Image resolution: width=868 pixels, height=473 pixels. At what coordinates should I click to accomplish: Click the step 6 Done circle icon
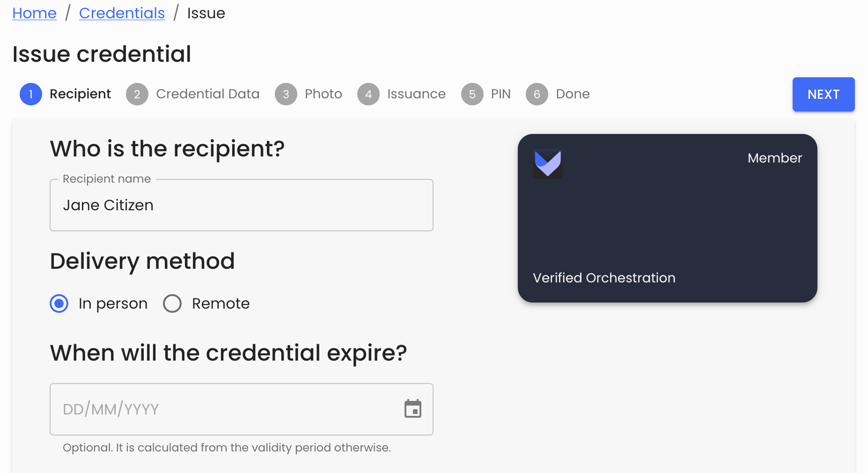tap(537, 94)
